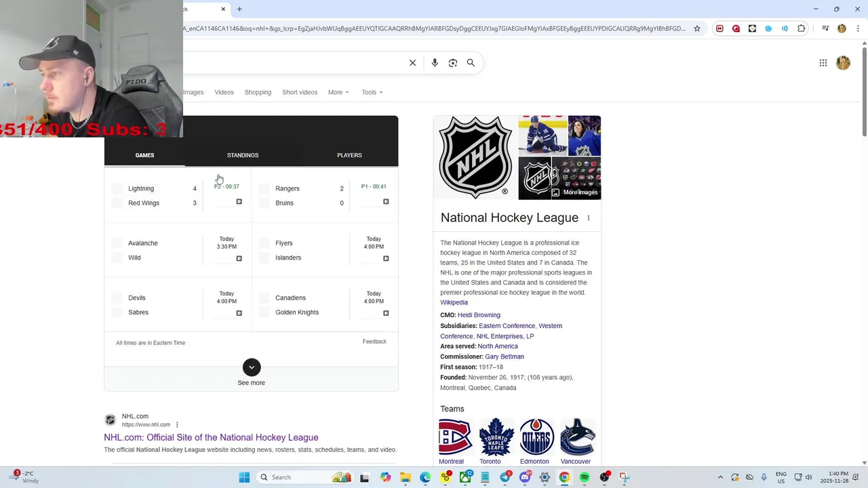Click More images on the NHL panel

[x=575, y=192]
